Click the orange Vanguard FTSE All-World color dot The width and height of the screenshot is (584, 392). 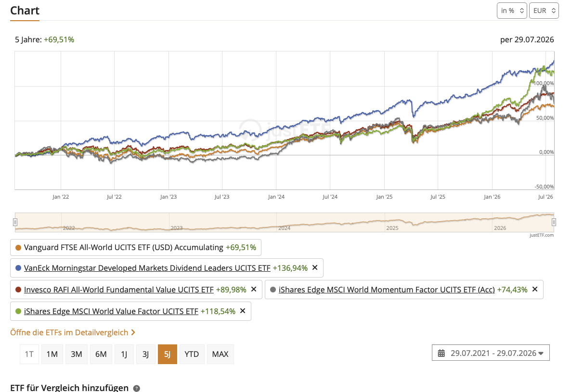(18, 248)
